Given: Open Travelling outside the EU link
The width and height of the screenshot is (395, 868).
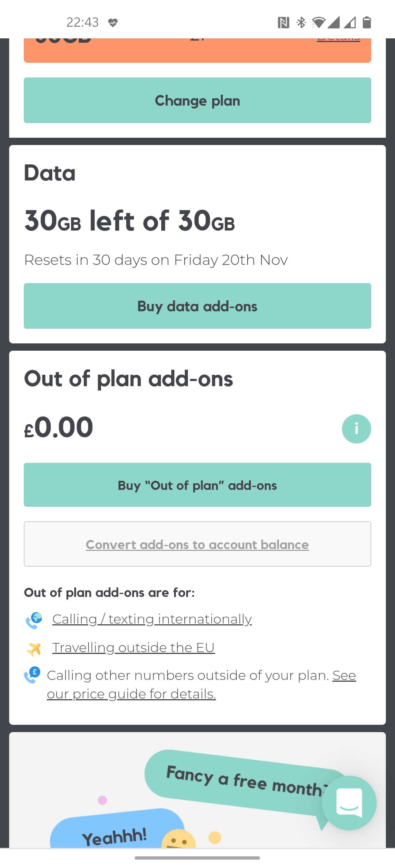Looking at the screenshot, I should point(133,647).
